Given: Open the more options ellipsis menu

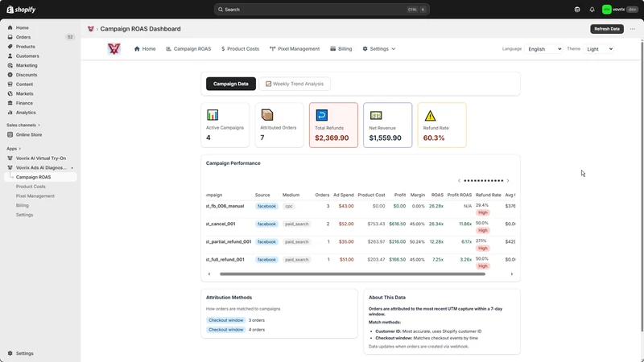Looking at the screenshot, I should [633, 29].
